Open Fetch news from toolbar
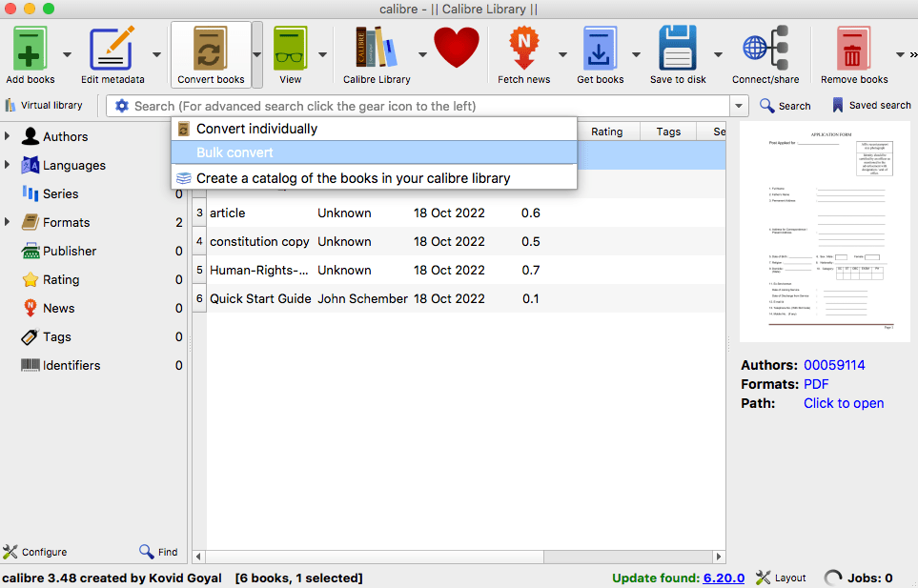Image resolution: width=918 pixels, height=588 pixels. click(523, 49)
